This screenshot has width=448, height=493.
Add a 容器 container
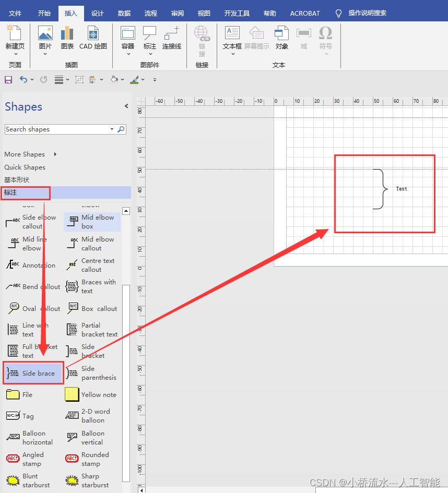coord(128,37)
